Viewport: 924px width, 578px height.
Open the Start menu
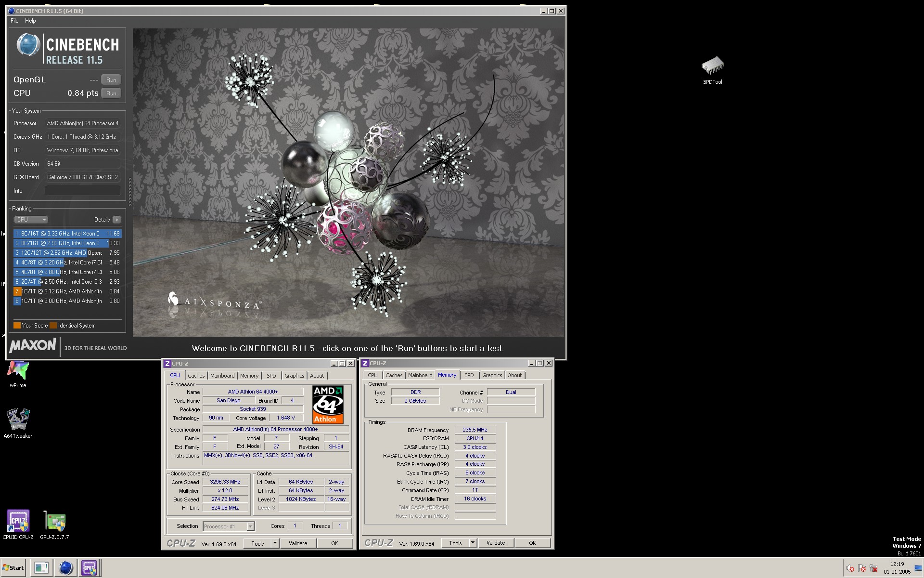[13, 567]
